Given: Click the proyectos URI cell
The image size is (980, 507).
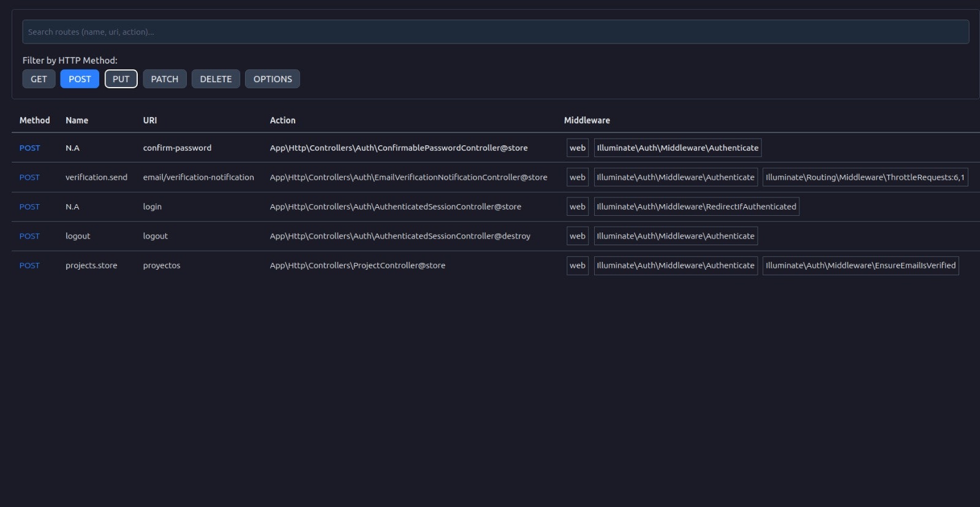Looking at the screenshot, I should (162, 265).
